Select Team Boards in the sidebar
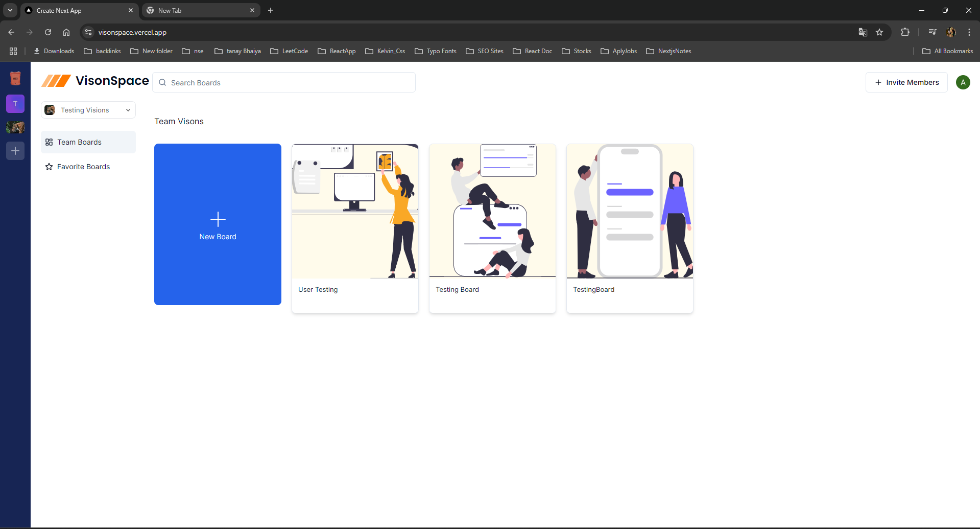Image resolution: width=980 pixels, height=529 pixels. click(88, 142)
